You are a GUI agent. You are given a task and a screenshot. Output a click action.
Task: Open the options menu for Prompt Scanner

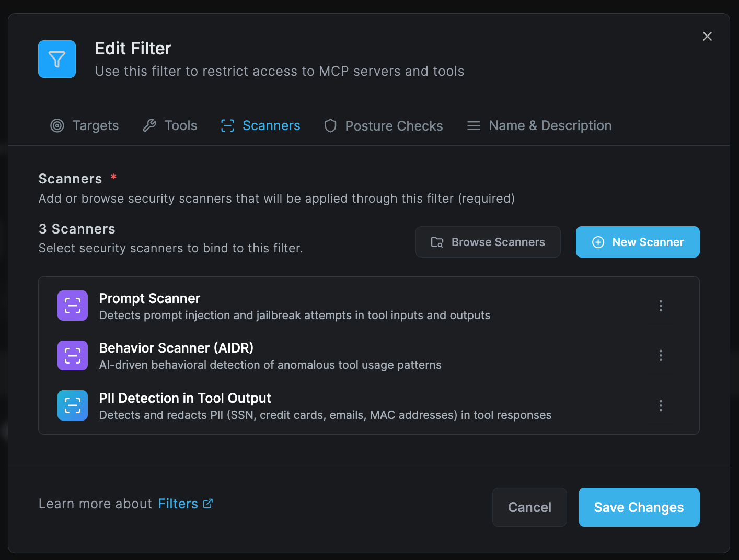pyautogui.click(x=660, y=306)
